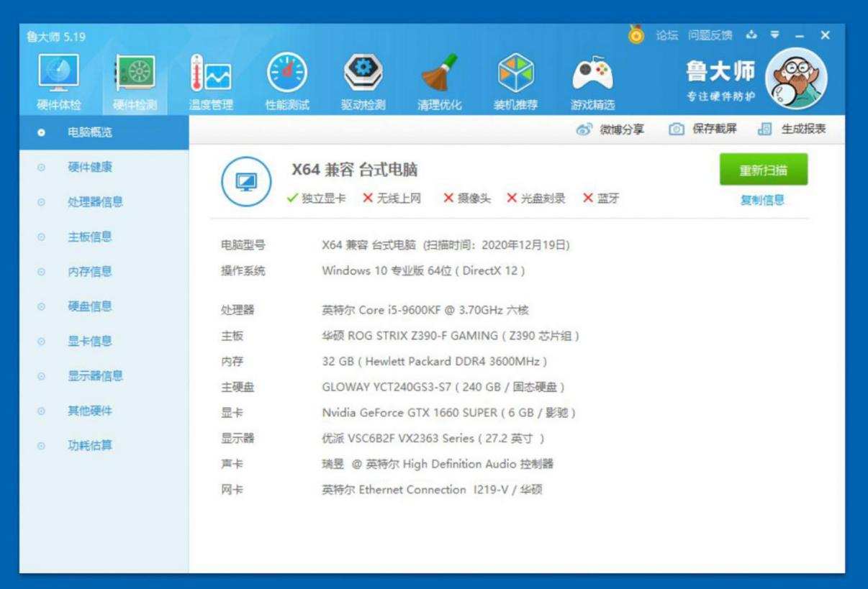Image resolution: width=868 pixels, height=589 pixels.
Task: Select 电脑概览 in the sidebar
Action: coord(104,132)
